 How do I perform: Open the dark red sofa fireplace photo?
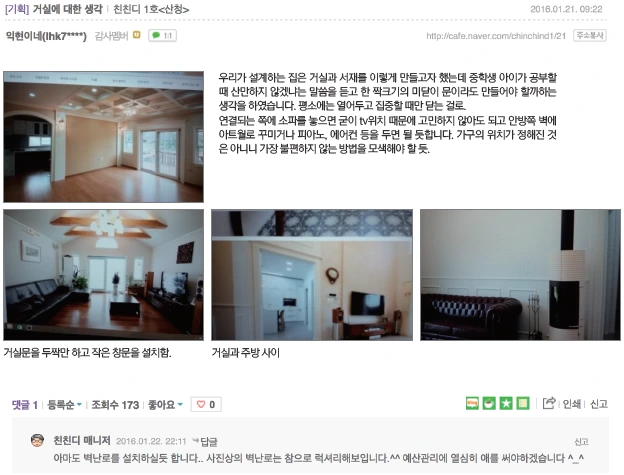[520, 275]
